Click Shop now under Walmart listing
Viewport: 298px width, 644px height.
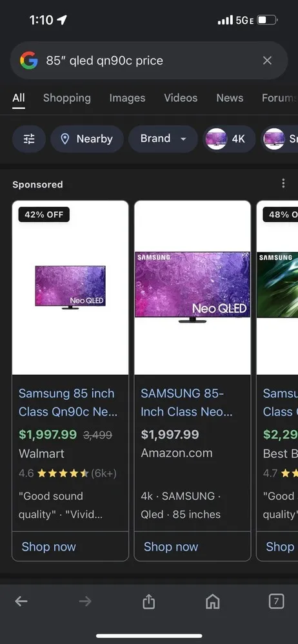pyautogui.click(x=48, y=547)
